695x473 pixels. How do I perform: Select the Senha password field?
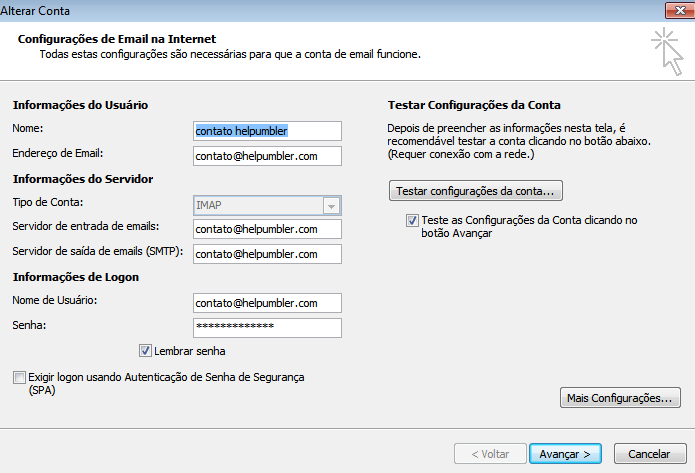[267, 328]
